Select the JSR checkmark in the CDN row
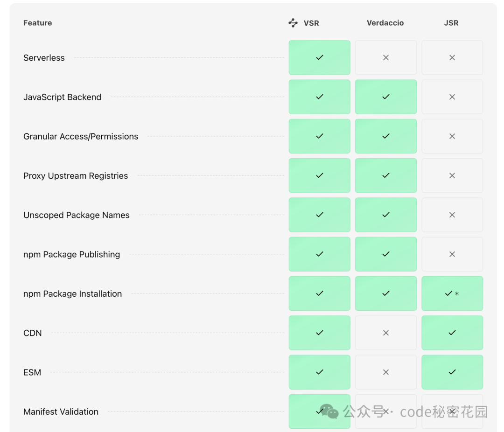The width and height of the screenshot is (504, 432). pos(452,333)
